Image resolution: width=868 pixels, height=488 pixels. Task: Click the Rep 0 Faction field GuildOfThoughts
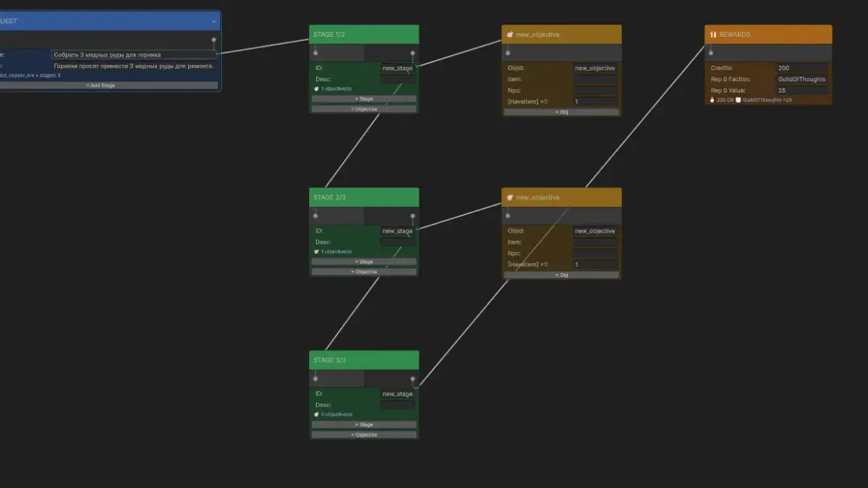pyautogui.click(x=801, y=80)
